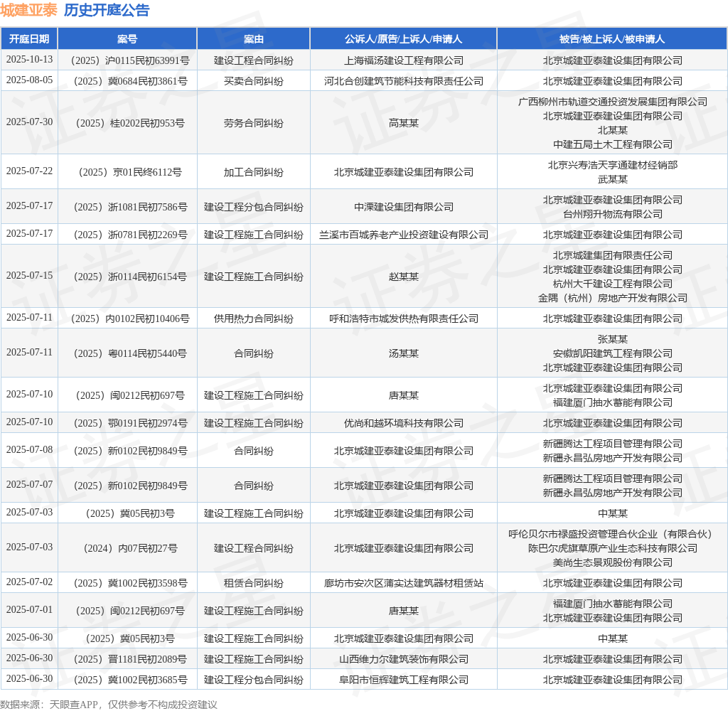Click plaintiff 阜阳市恒辉建筑工程有限公司

pos(404,680)
